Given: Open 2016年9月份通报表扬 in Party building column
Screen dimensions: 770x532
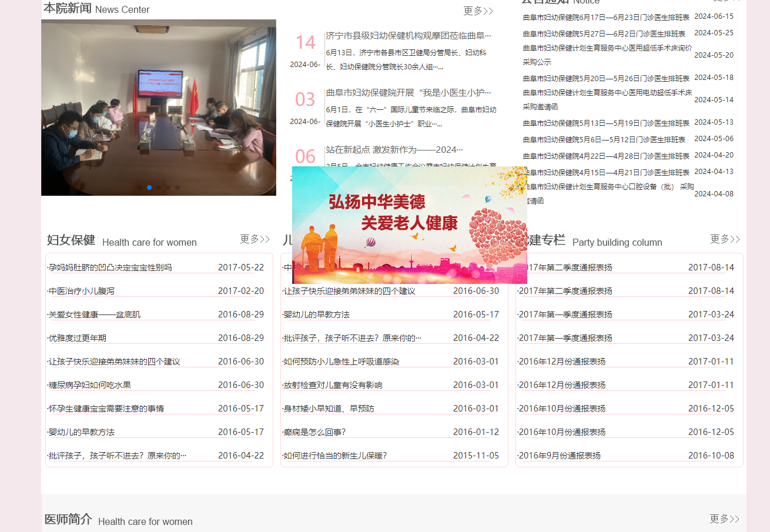Looking at the screenshot, I should point(559,456).
